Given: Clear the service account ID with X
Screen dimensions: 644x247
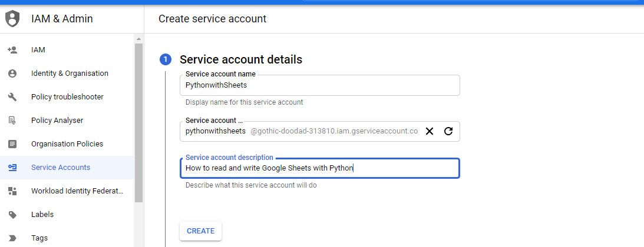Looking at the screenshot, I should (x=430, y=131).
